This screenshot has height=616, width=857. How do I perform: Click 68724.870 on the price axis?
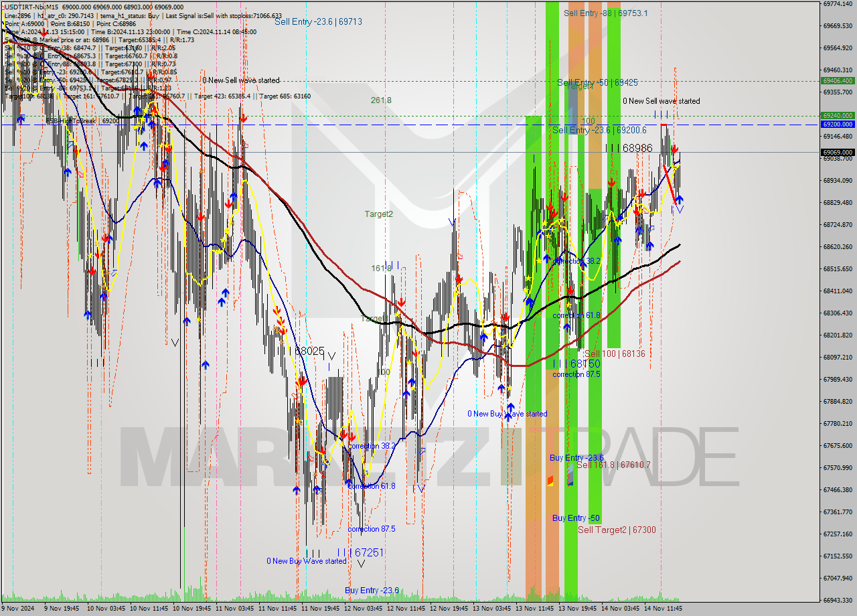click(838, 225)
